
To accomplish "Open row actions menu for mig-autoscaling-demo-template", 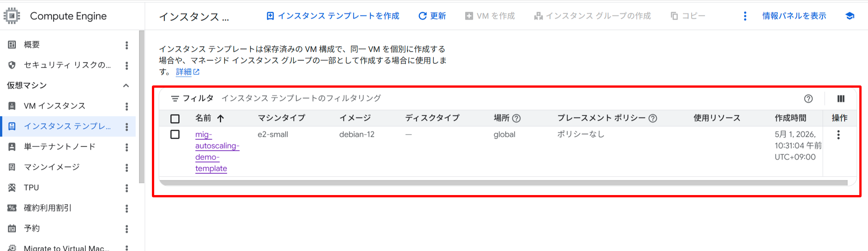I will (x=838, y=135).
